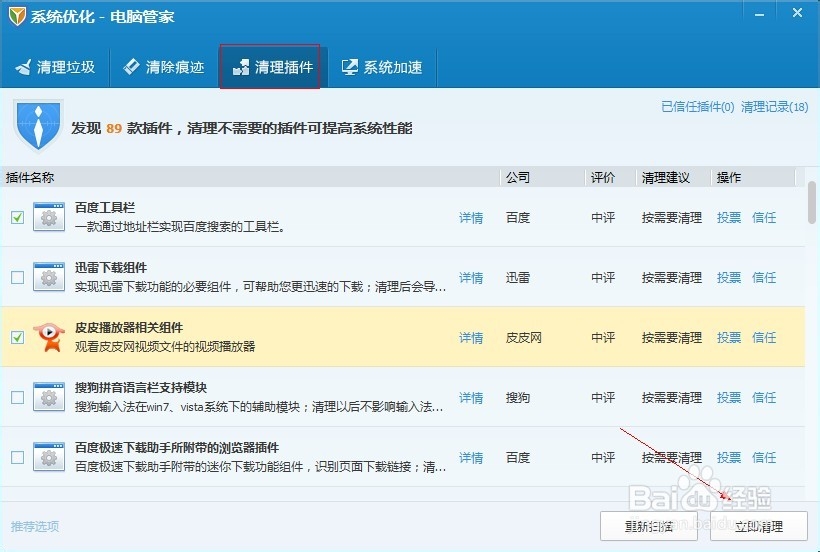Click 信任 for 迅雷下载组件
The width and height of the screenshot is (820, 552).
click(764, 278)
